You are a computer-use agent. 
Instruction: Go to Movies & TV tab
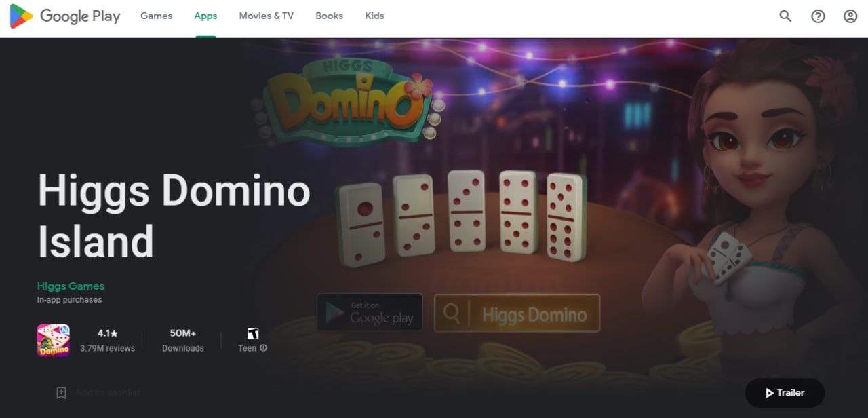pyautogui.click(x=266, y=16)
